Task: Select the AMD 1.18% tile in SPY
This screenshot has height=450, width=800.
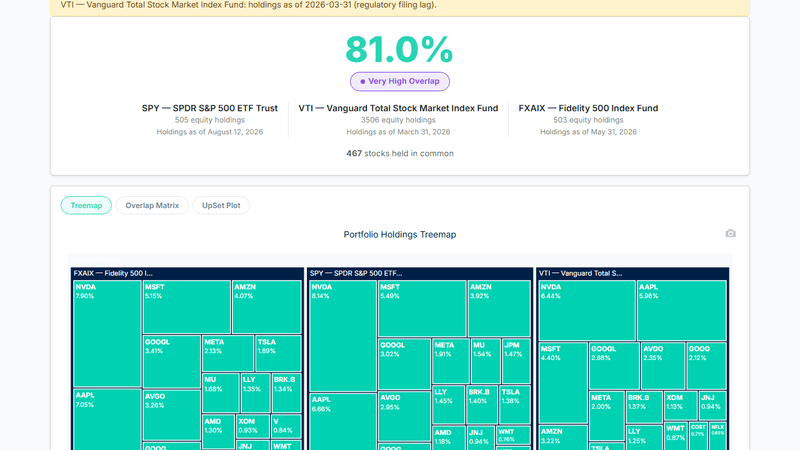Action: 448,438
